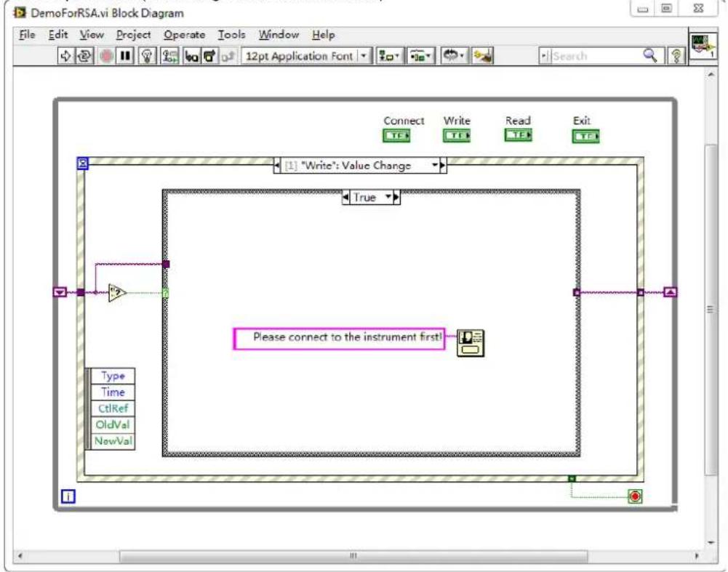The height and width of the screenshot is (572, 728).
Task: Click the scroll down arrow
Action: click(x=711, y=542)
